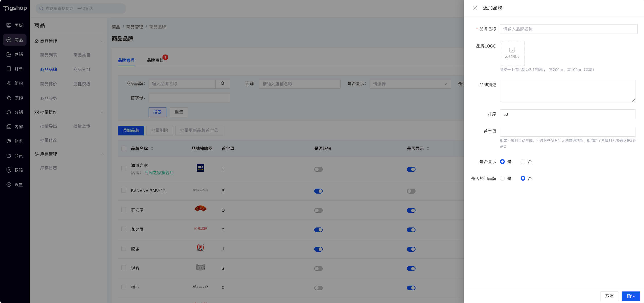Click the 胶城 brand thumbnail
The width and height of the screenshot is (644, 303).
tap(200, 248)
